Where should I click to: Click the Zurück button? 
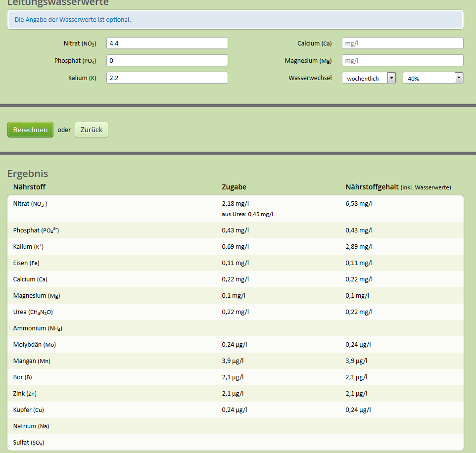92,130
